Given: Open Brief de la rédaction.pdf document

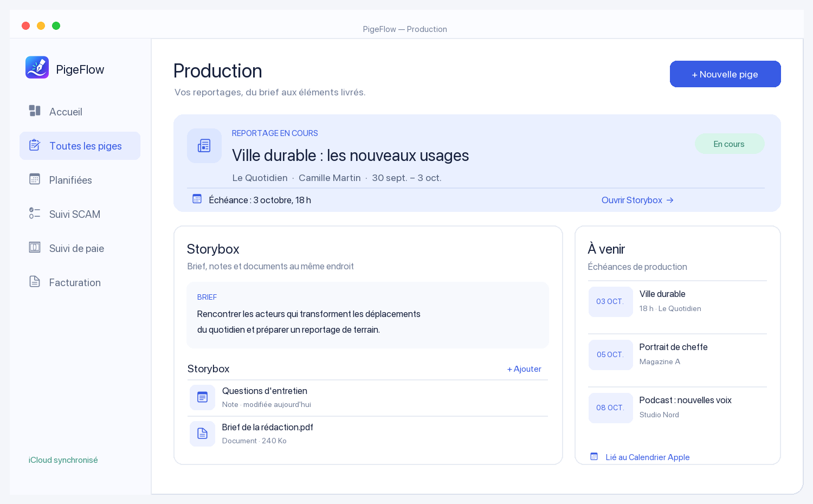Looking at the screenshot, I should click(x=367, y=434).
